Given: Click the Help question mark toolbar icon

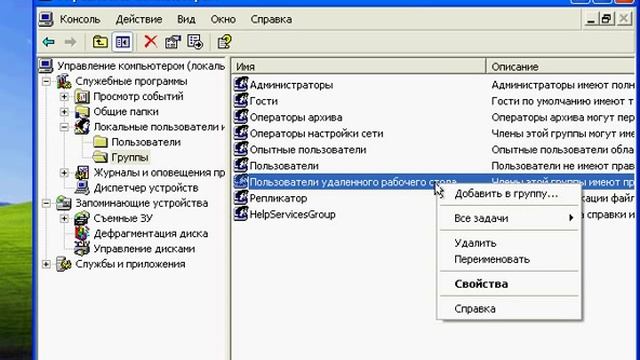Looking at the screenshot, I should (x=224, y=42).
